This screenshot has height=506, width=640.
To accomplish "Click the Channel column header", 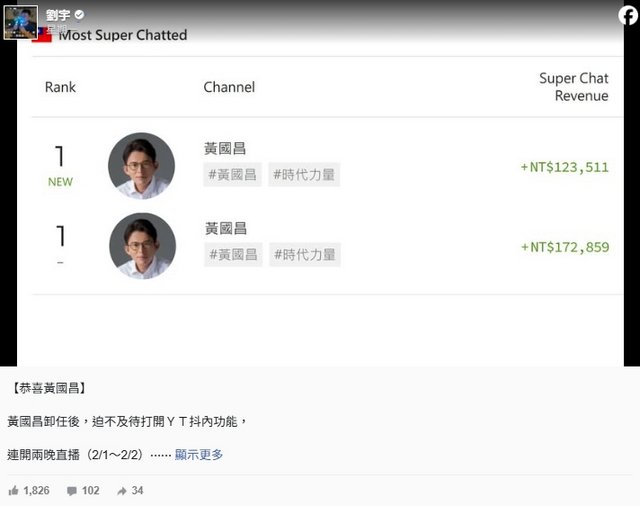I will click(x=229, y=87).
